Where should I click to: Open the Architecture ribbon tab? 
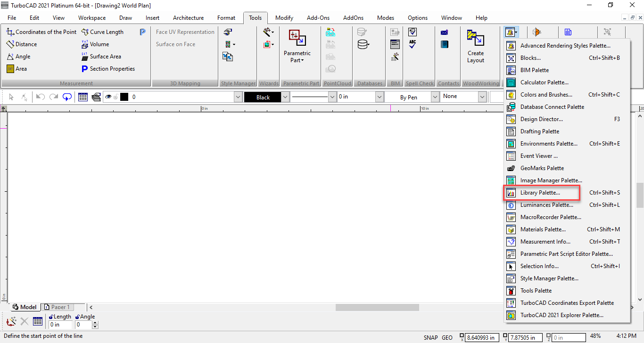pyautogui.click(x=188, y=18)
